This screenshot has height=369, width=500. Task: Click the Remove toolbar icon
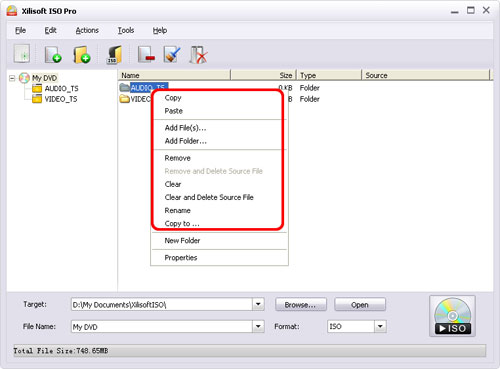[146, 54]
